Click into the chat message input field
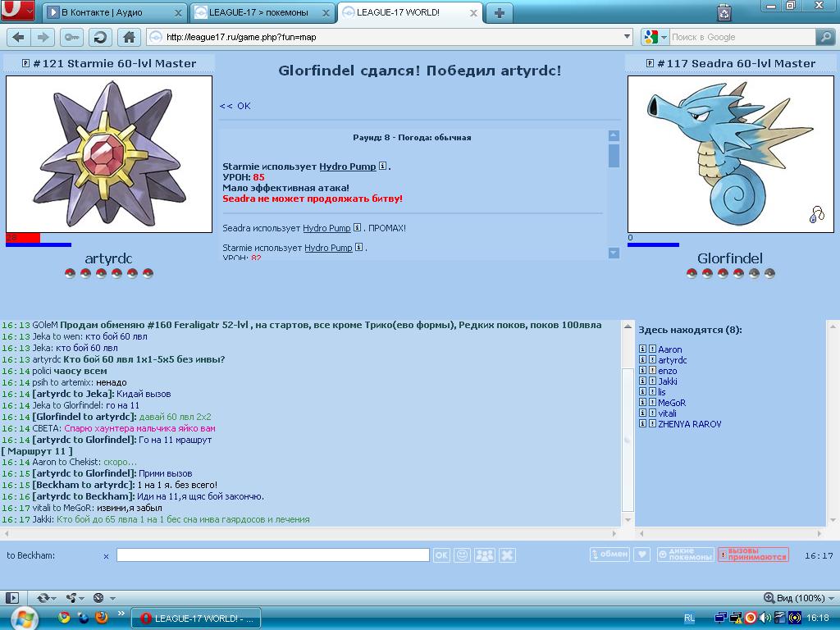The image size is (840, 630). pos(272,555)
